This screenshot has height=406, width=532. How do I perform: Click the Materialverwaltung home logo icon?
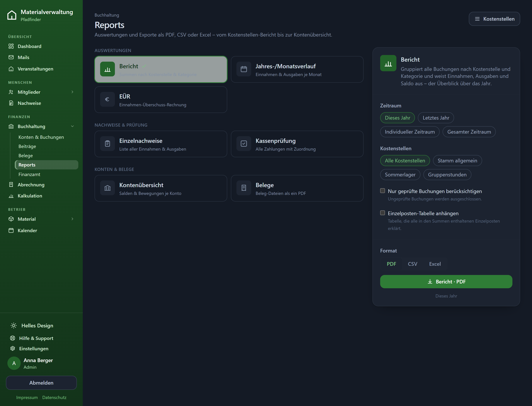(x=12, y=15)
